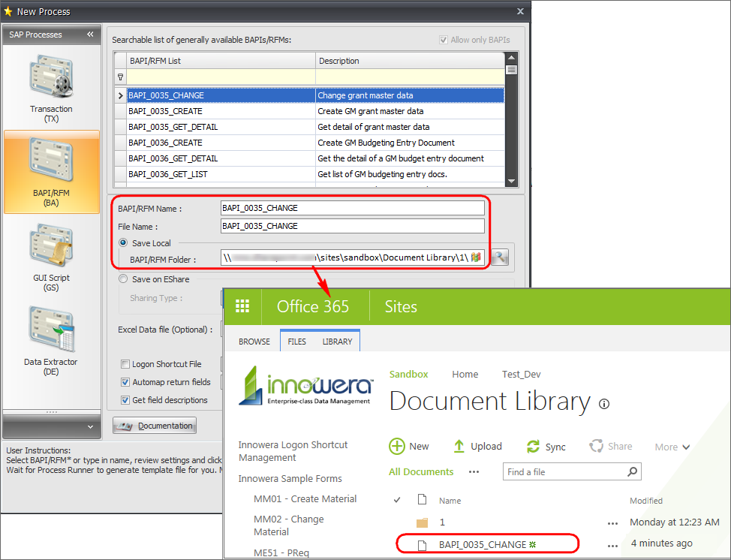Click the browse folder magnifier icon

(499, 257)
